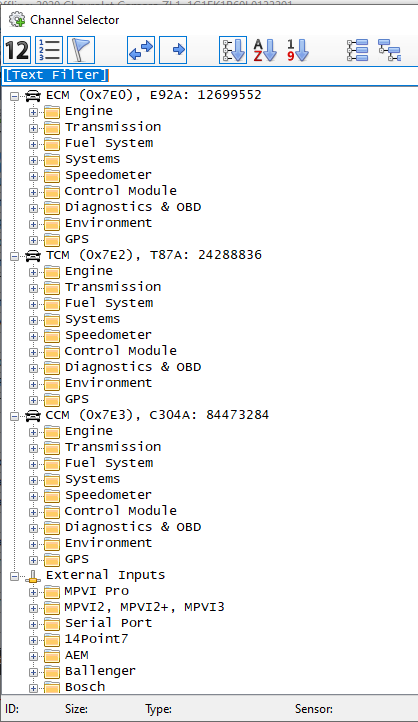Image resolution: width=418 pixels, height=722 pixels.
Task: Expand the Fuel System folder under ECM
Action: [33, 144]
